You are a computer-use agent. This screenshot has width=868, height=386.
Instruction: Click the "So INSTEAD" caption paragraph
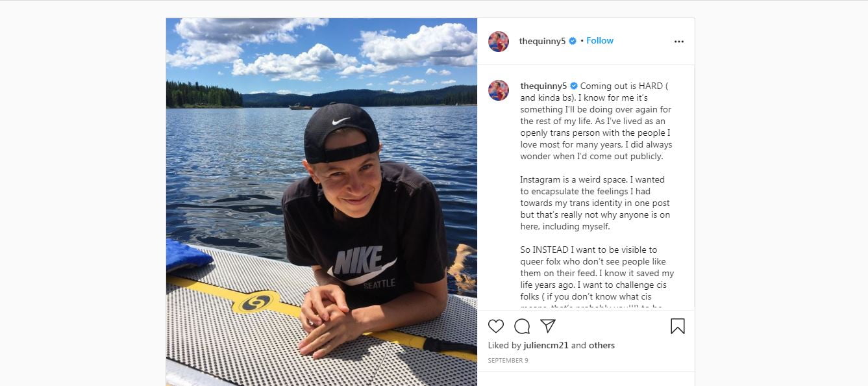tap(597, 273)
